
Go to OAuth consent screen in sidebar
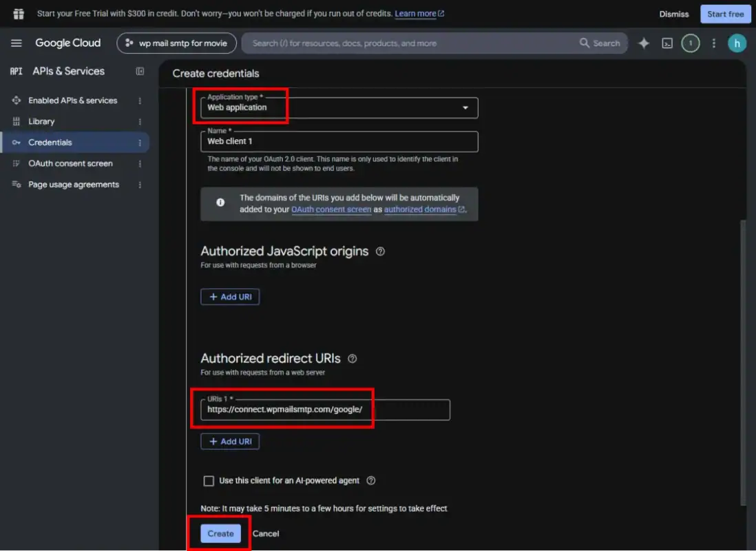coord(70,163)
